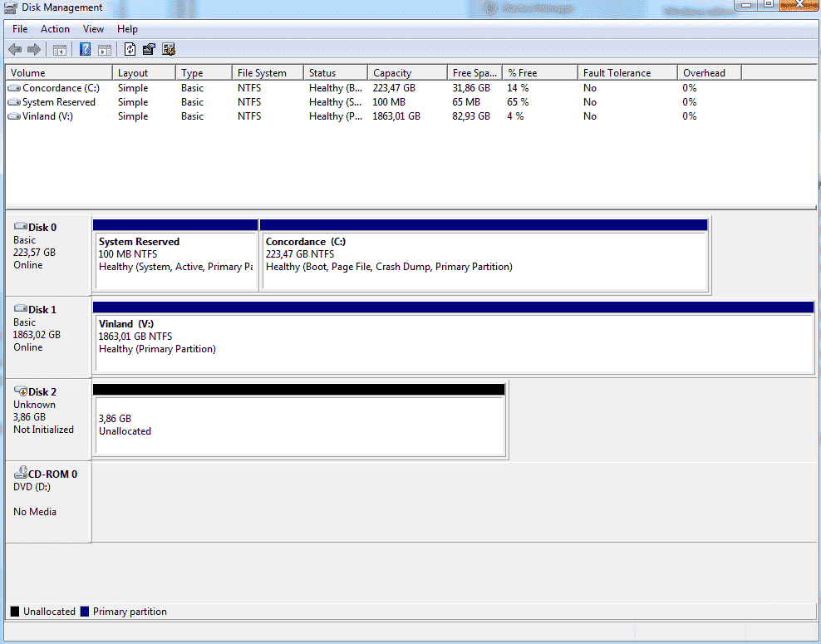The height and width of the screenshot is (644, 821).
Task: Click the Concordance (C:) drive icon in the list
Action: tap(14, 88)
